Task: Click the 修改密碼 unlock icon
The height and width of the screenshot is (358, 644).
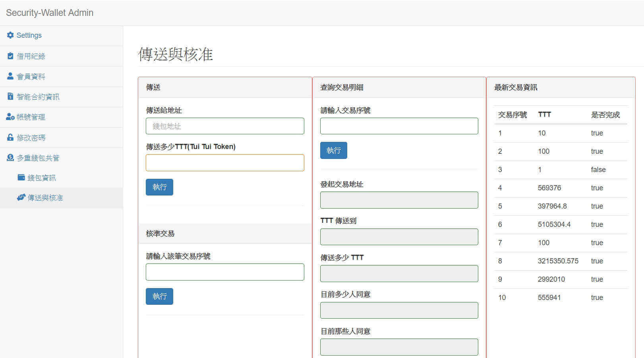Action: [x=10, y=137]
